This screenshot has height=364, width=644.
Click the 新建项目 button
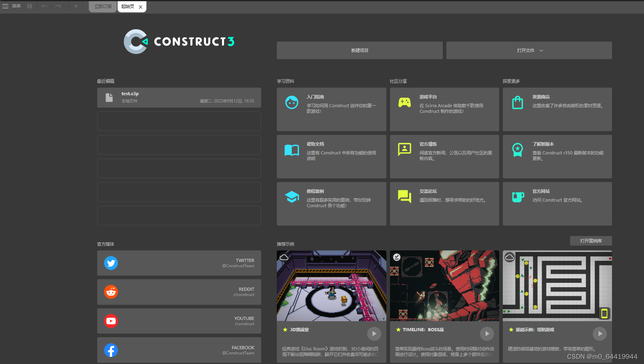pos(360,50)
